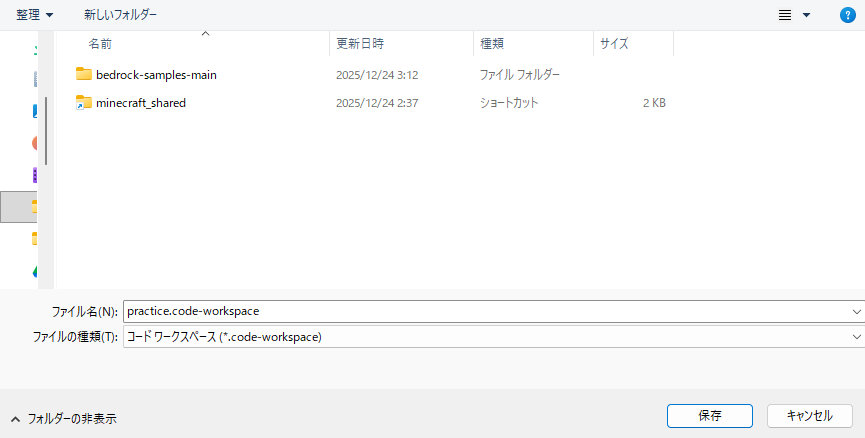Select the highlighted folder in navigation pane
This screenshot has width=865, height=438.
(20, 206)
